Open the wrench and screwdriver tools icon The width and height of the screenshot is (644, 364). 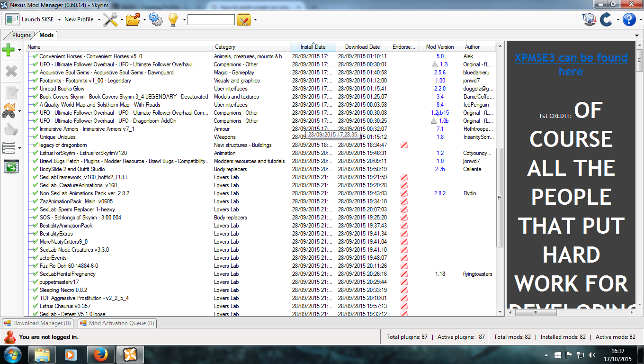point(110,19)
